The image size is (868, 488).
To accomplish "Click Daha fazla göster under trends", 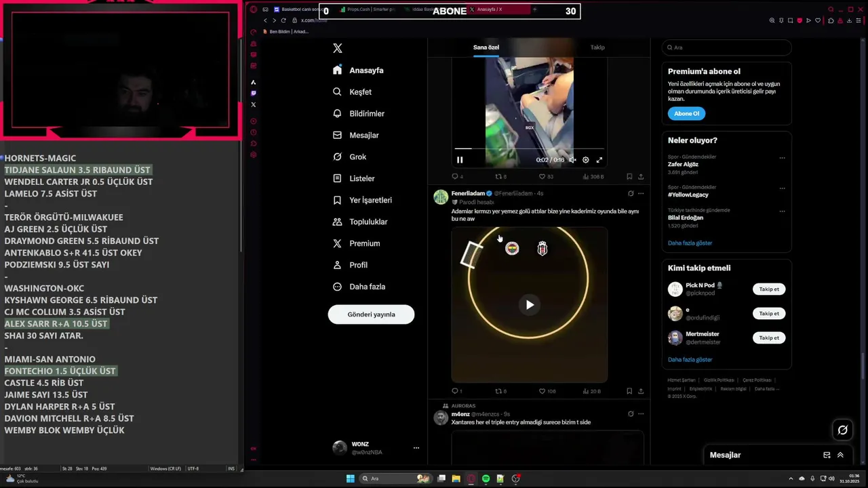I will (x=690, y=243).
